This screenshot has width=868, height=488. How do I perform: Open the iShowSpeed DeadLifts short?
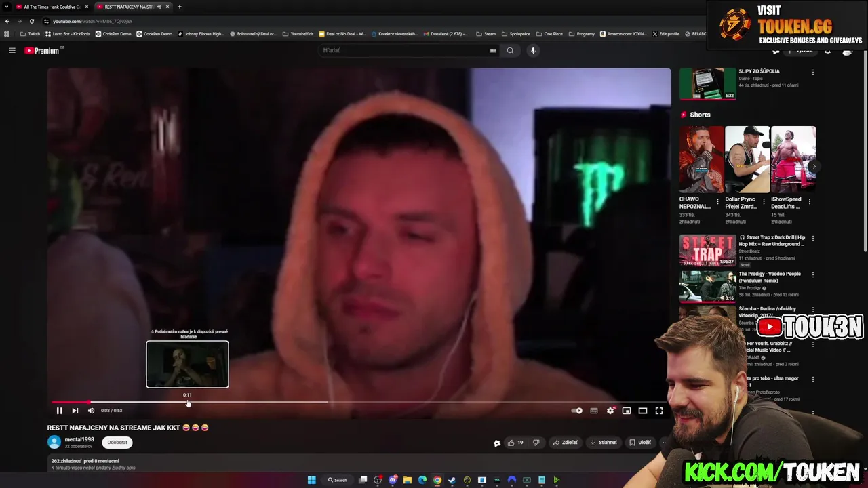[793, 159]
